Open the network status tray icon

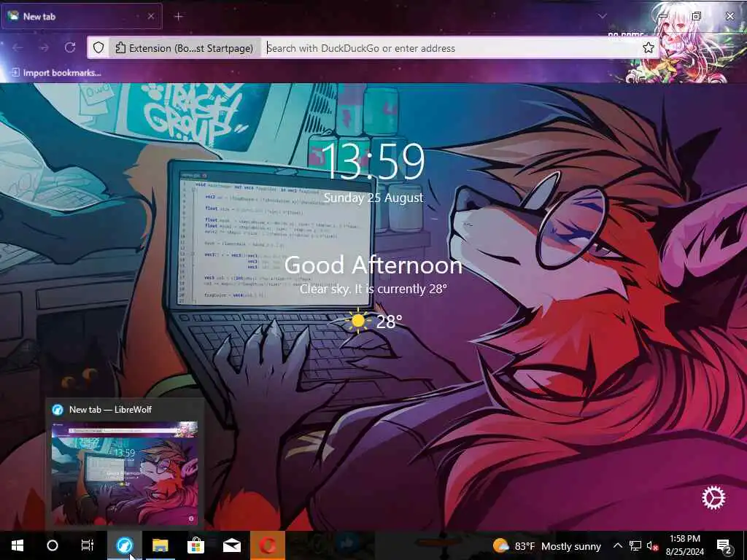[x=635, y=545]
